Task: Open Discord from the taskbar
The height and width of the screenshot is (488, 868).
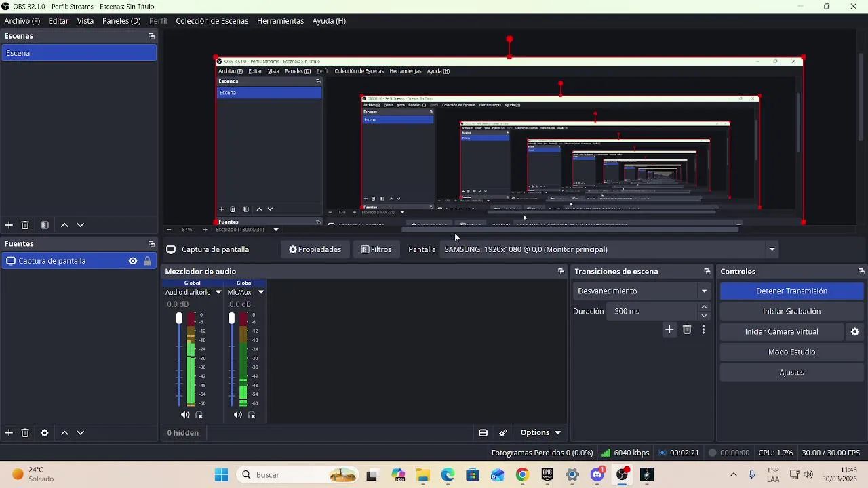Action: coord(597,475)
